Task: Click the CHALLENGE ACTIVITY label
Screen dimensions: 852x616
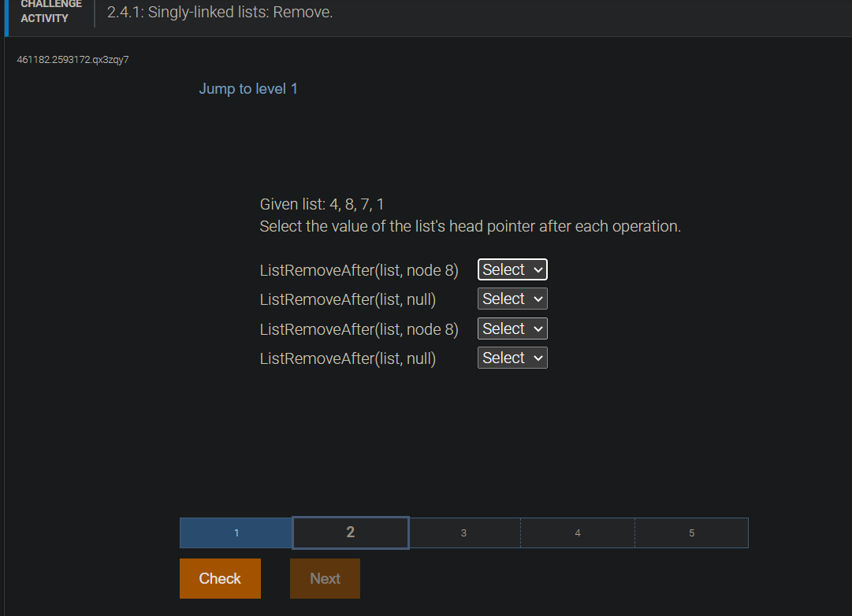Action: (50, 11)
